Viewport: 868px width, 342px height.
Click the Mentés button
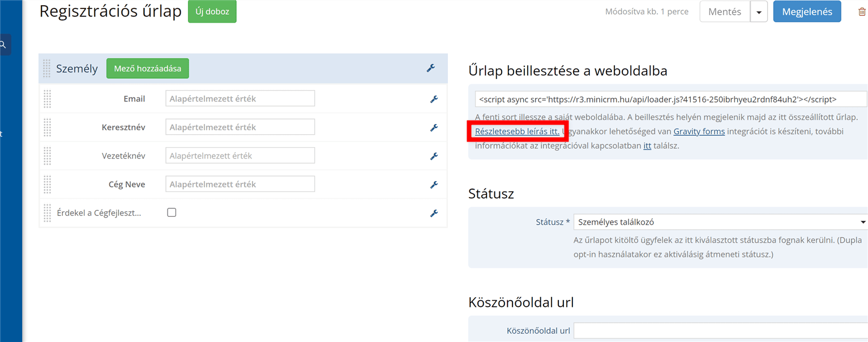coord(725,12)
